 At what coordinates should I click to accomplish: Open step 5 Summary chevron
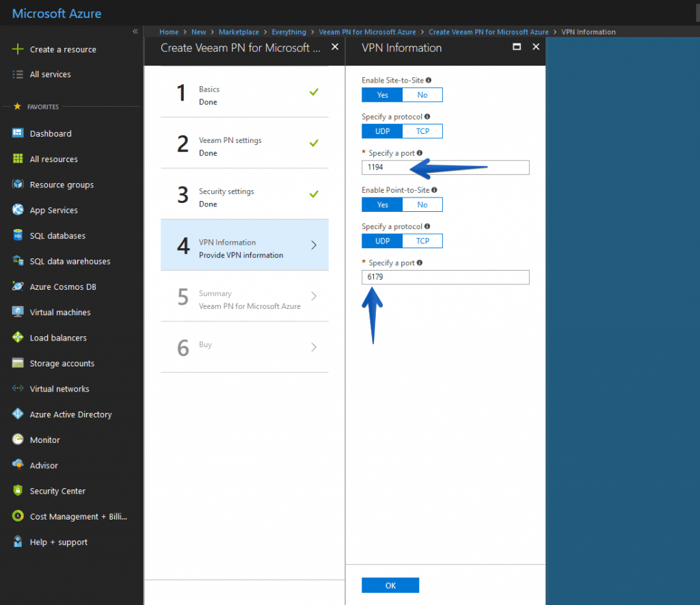pyautogui.click(x=314, y=296)
